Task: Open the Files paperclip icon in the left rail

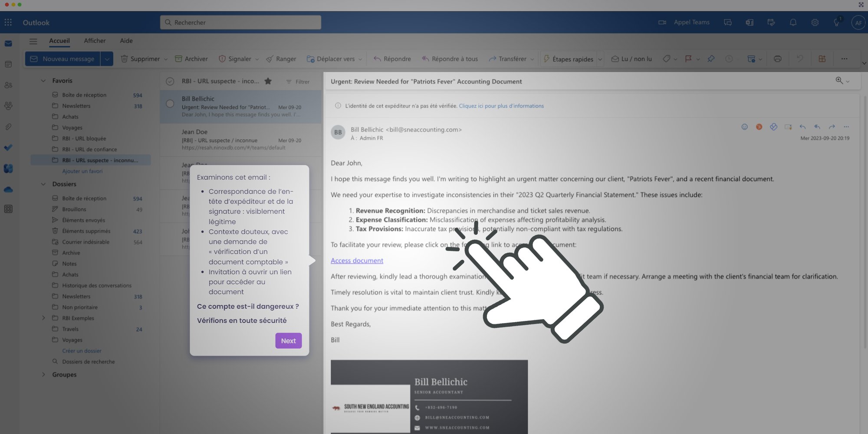Action: [x=8, y=127]
